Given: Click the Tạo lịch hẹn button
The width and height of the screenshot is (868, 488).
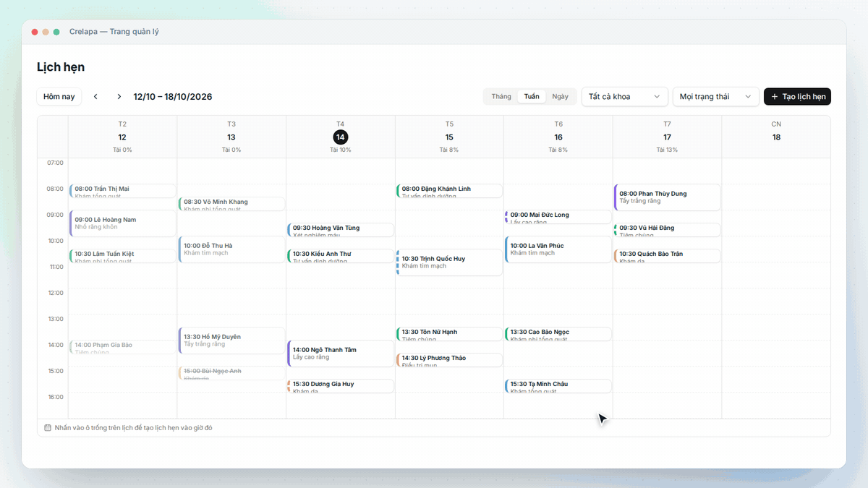Looking at the screenshot, I should pos(797,97).
